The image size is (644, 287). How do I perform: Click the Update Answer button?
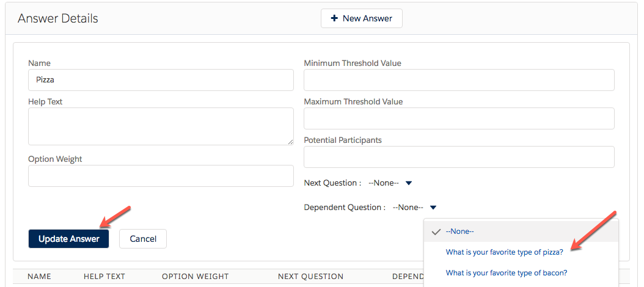[x=68, y=239]
